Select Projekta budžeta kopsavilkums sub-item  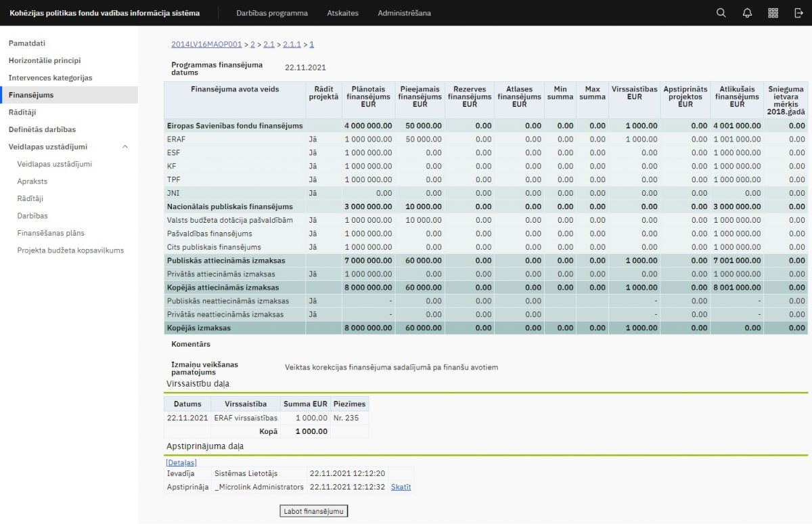coord(70,250)
